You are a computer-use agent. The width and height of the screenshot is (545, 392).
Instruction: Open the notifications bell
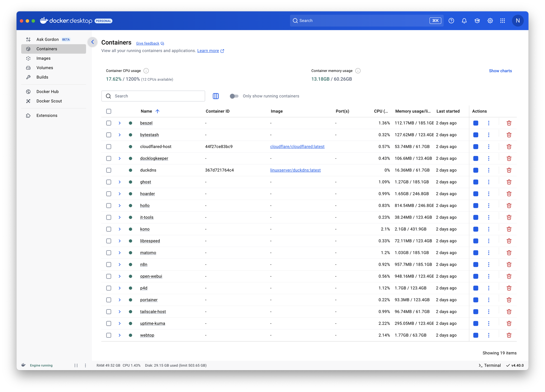(464, 21)
